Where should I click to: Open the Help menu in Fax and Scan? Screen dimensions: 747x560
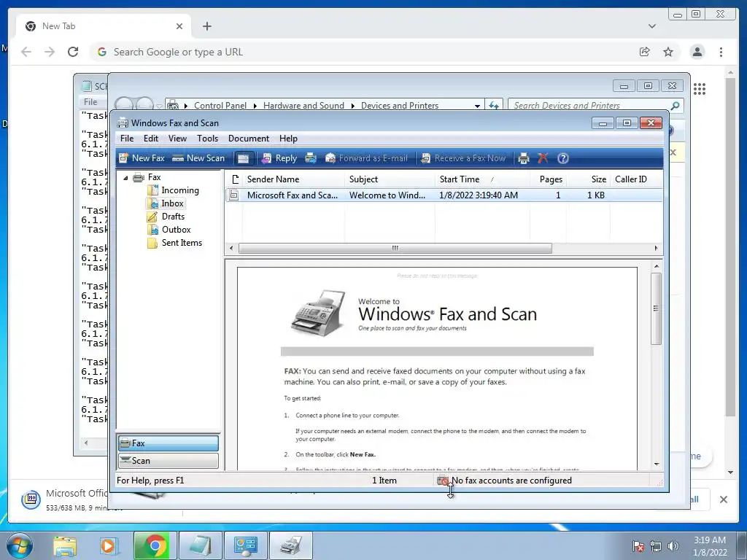point(288,139)
